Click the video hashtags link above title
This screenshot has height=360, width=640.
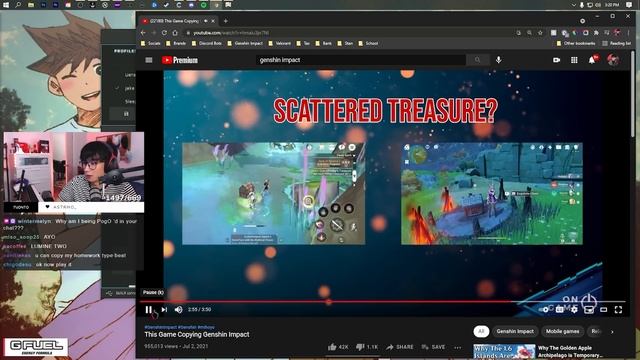click(x=179, y=327)
